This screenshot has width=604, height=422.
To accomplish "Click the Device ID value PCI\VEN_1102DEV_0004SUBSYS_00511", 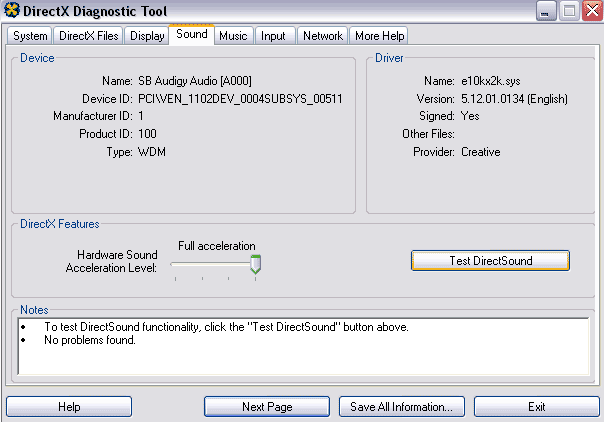I will (240, 99).
